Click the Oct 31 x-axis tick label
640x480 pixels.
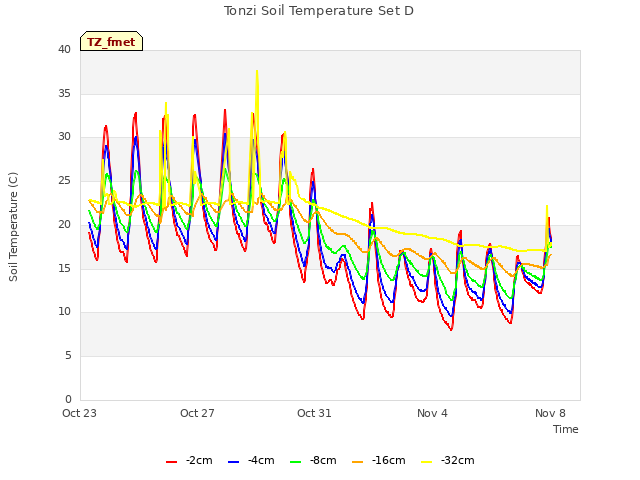pyautogui.click(x=314, y=413)
